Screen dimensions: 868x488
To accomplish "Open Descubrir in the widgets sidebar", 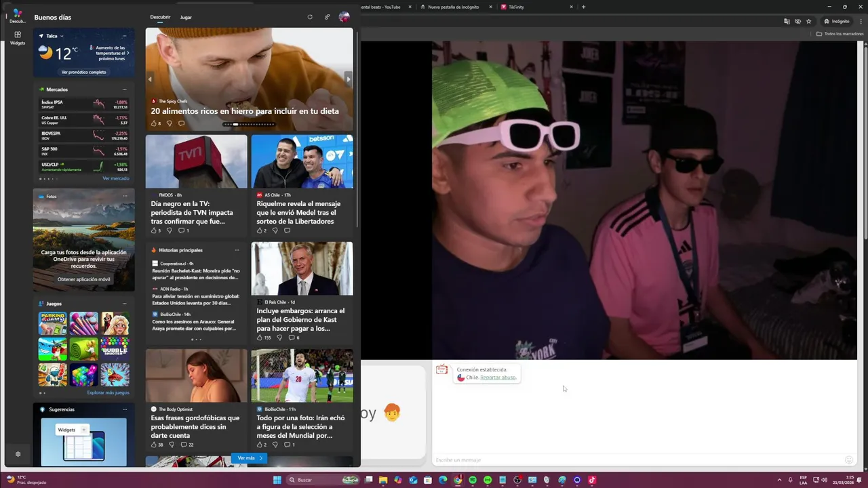I will tap(18, 16).
